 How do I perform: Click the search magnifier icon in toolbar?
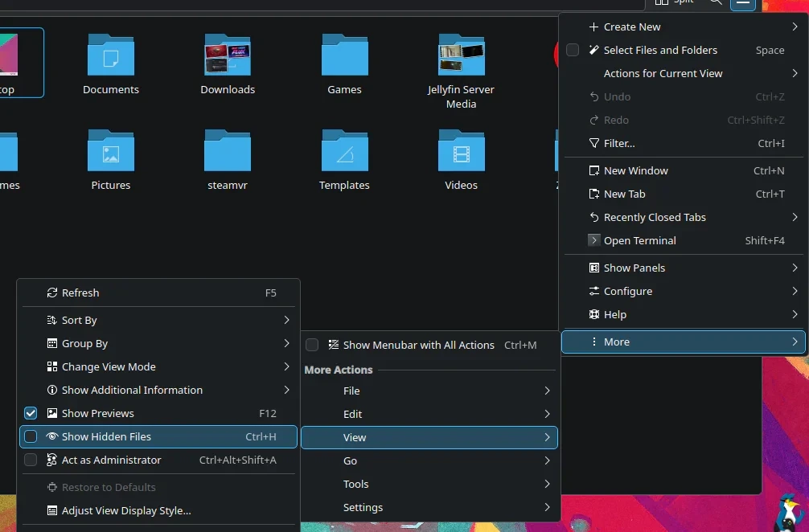click(717, 2)
